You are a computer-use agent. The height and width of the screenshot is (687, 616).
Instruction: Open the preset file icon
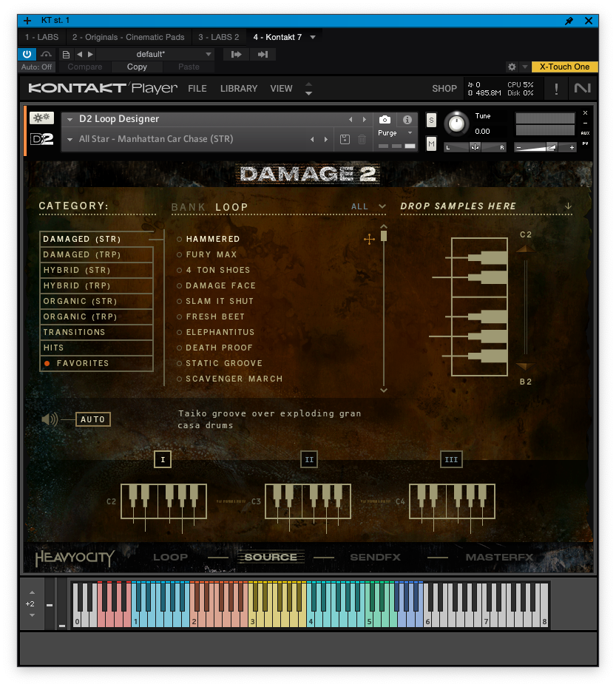(x=66, y=54)
